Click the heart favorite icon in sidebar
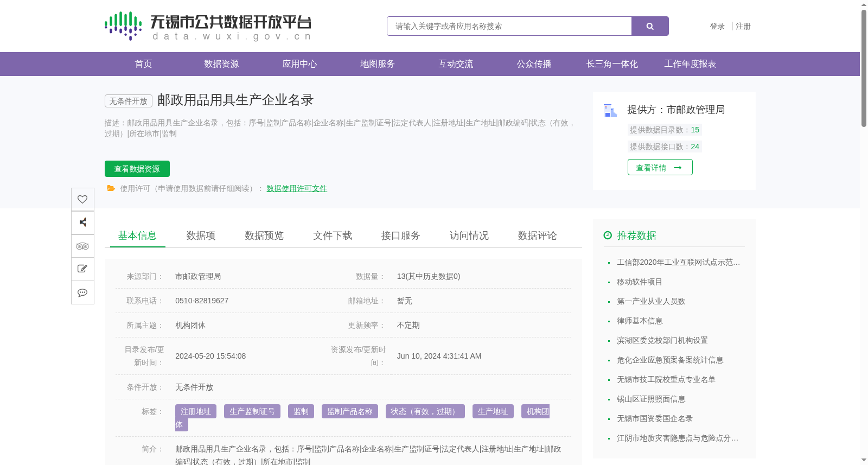 click(x=82, y=199)
